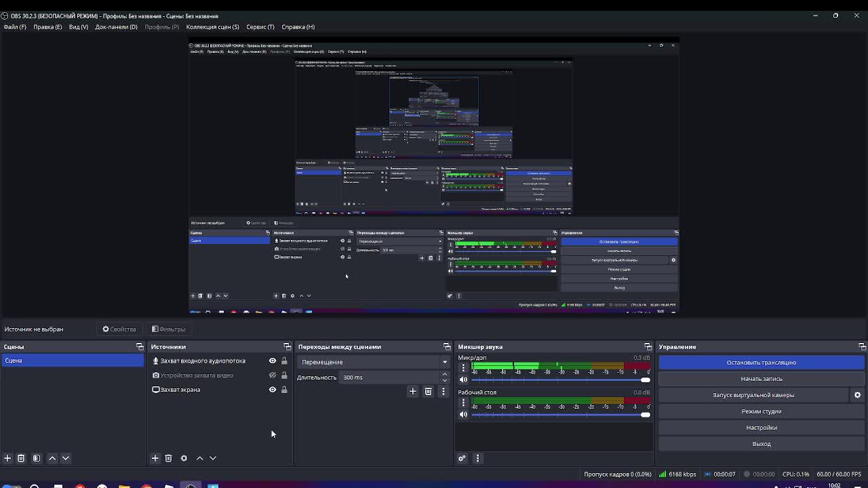The width and height of the screenshot is (868, 488).
Task: Adjust Рабочий стол volume slider
Action: click(560, 414)
